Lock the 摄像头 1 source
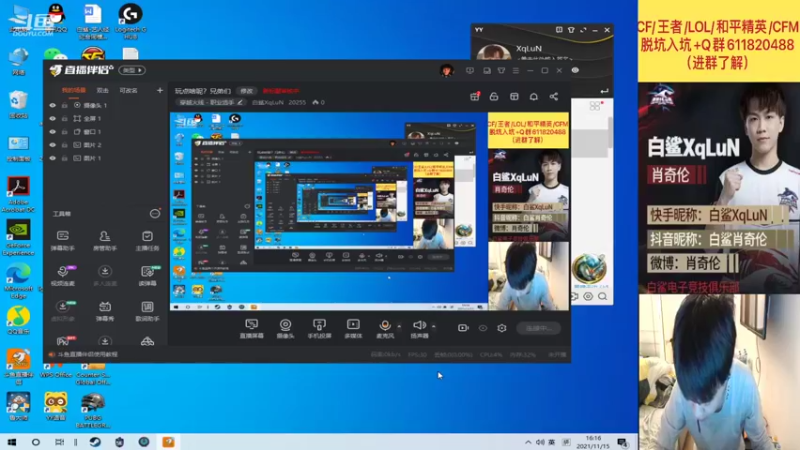Viewport: 800px width, 450px height. pyautogui.click(x=65, y=105)
